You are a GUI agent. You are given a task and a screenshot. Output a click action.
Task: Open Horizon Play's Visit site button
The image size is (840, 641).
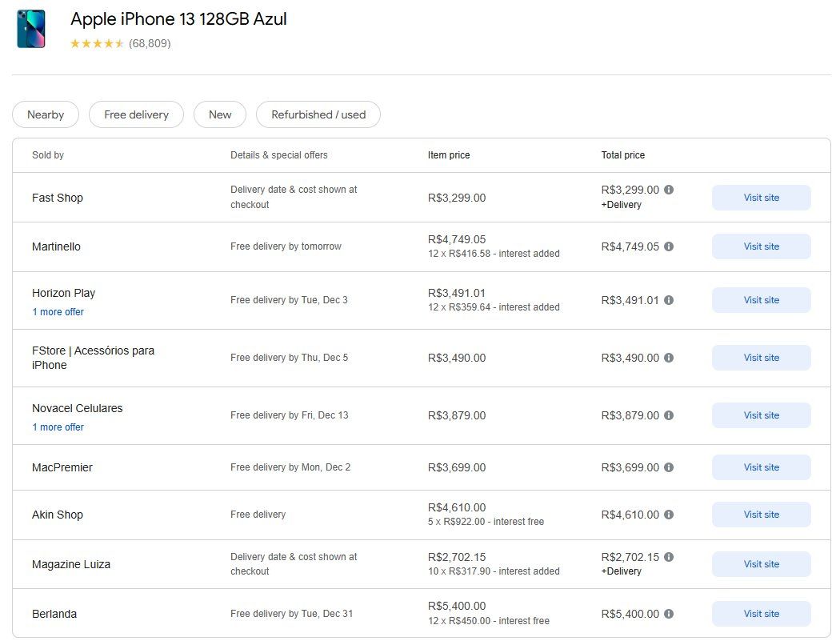pos(762,300)
